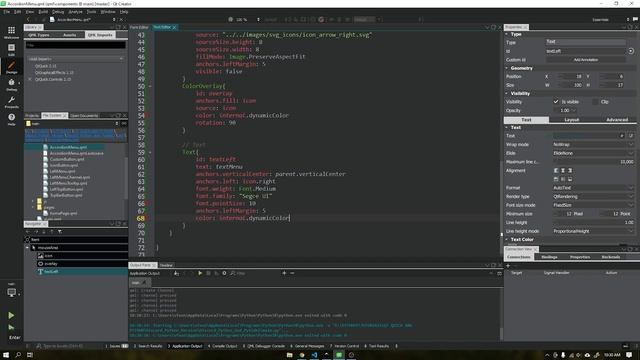Open the Elide dropdown

pos(593,153)
